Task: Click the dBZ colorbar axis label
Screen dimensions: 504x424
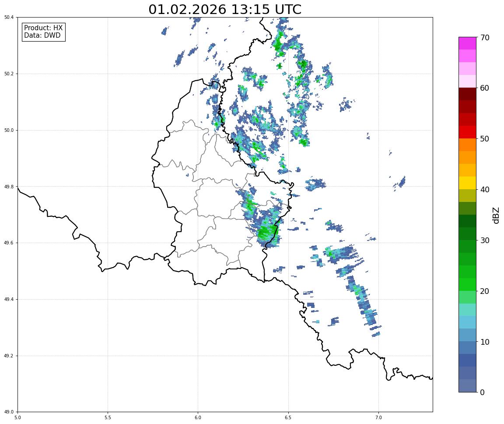Action: click(x=496, y=215)
